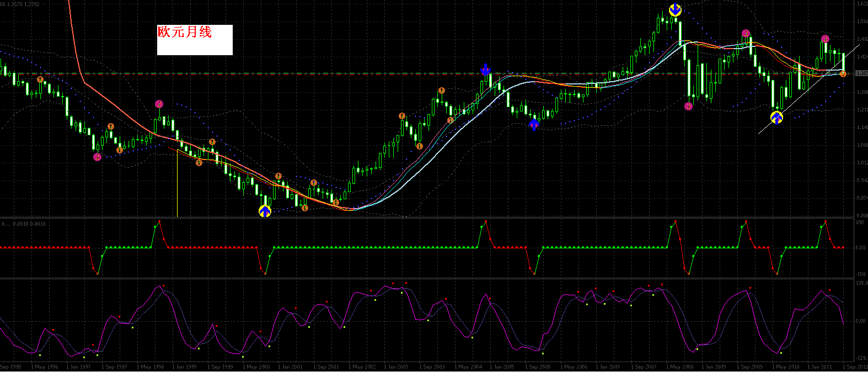Click the magenta marker above the 2011 high
This screenshot has width=868, height=372.
tap(825, 39)
